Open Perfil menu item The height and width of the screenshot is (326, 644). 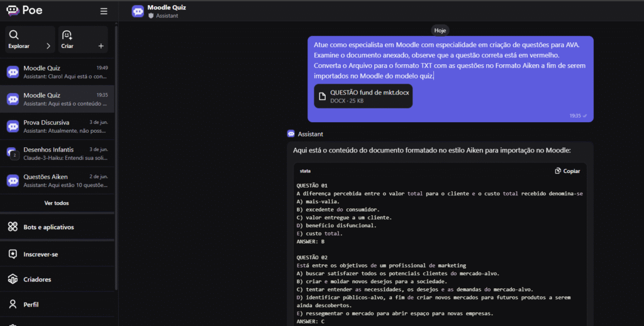[57, 304]
